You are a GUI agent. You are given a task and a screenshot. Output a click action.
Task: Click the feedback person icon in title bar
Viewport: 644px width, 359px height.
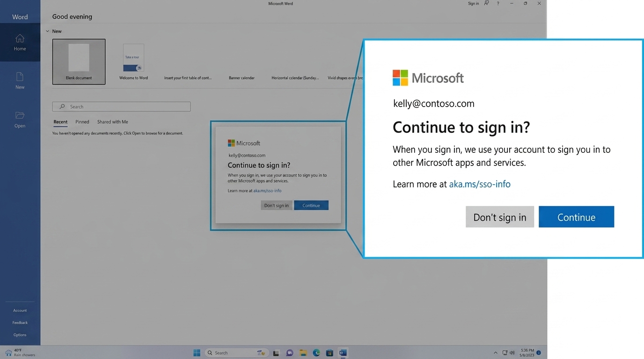tap(486, 3)
